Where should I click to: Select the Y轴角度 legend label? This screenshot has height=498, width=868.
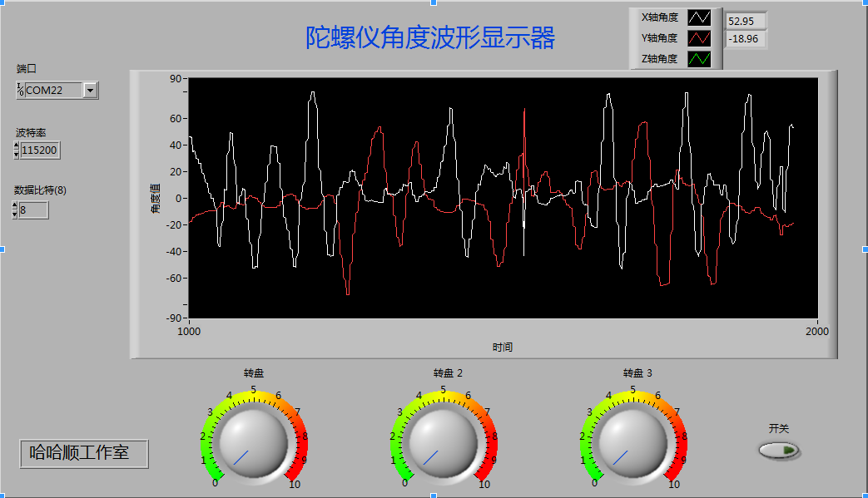tap(662, 37)
